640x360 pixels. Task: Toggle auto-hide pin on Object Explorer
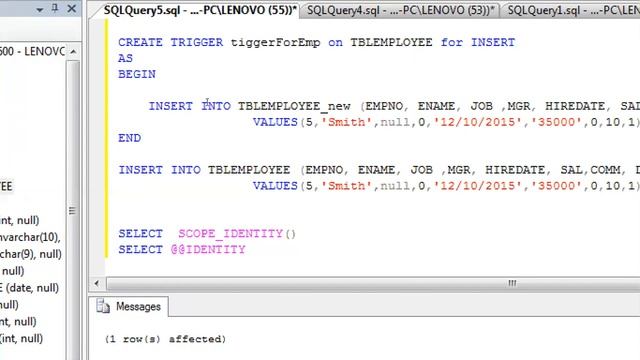pyautogui.click(x=55, y=8)
